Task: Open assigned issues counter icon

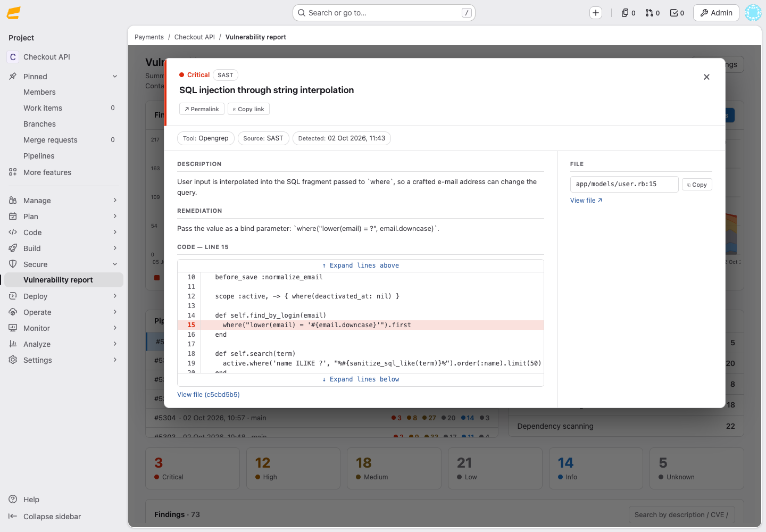Action: pos(628,13)
